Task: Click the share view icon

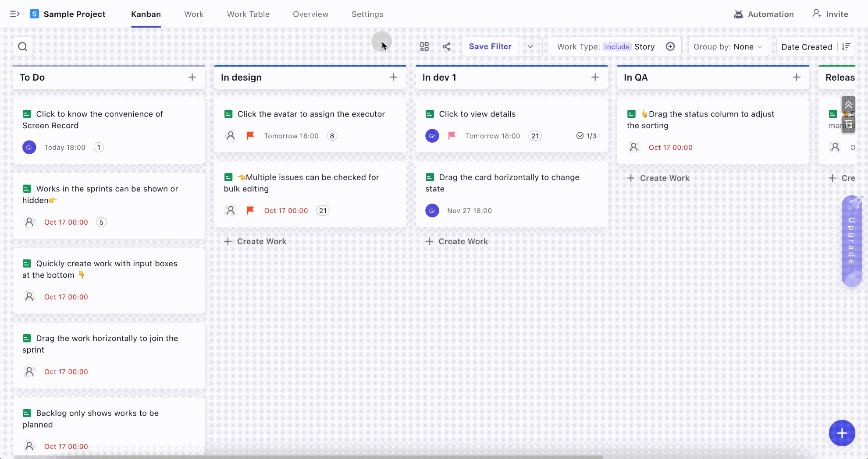Action: coord(446,47)
